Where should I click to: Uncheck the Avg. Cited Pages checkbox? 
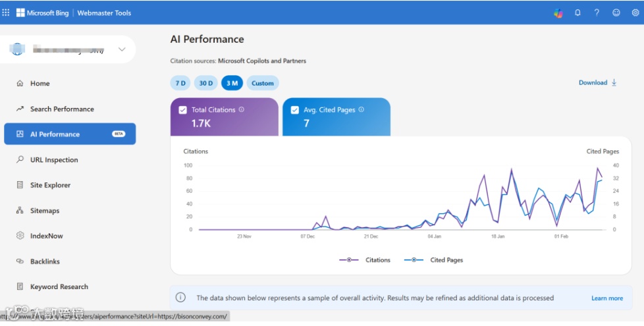(294, 110)
